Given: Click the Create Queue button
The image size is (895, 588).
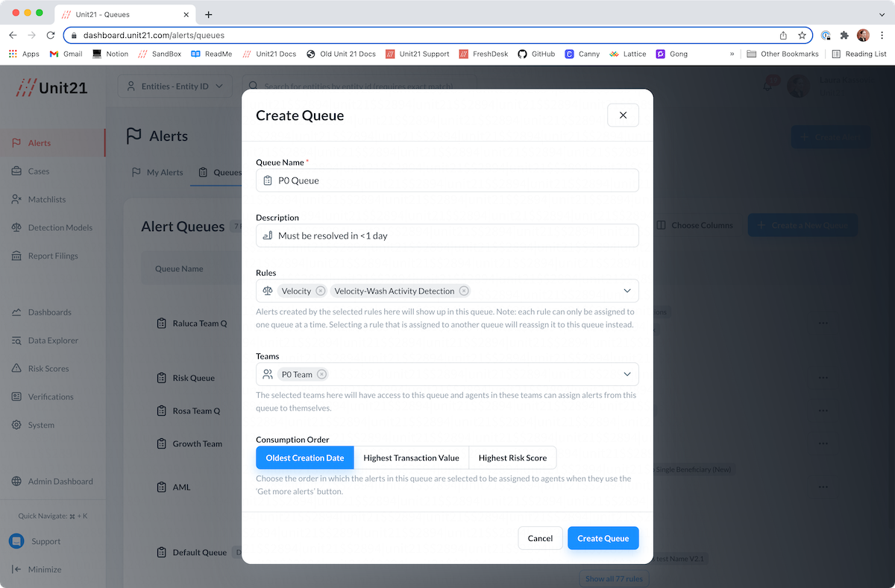Looking at the screenshot, I should click(x=603, y=538).
